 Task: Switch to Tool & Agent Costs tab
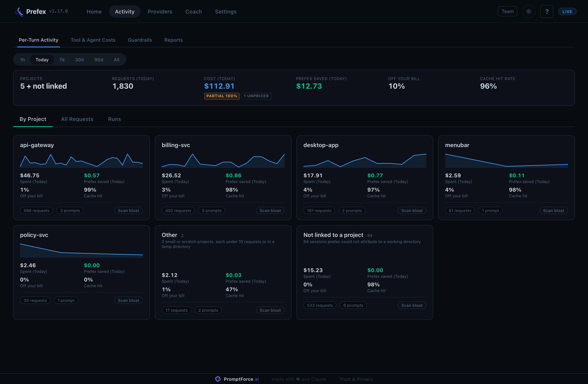[93, 40]
